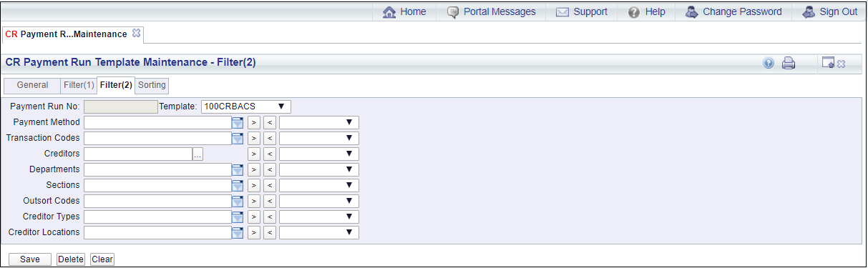This screenshot has height=268, width=868.
Task: Switch to the Sorting tab
Action: point(152,85)
